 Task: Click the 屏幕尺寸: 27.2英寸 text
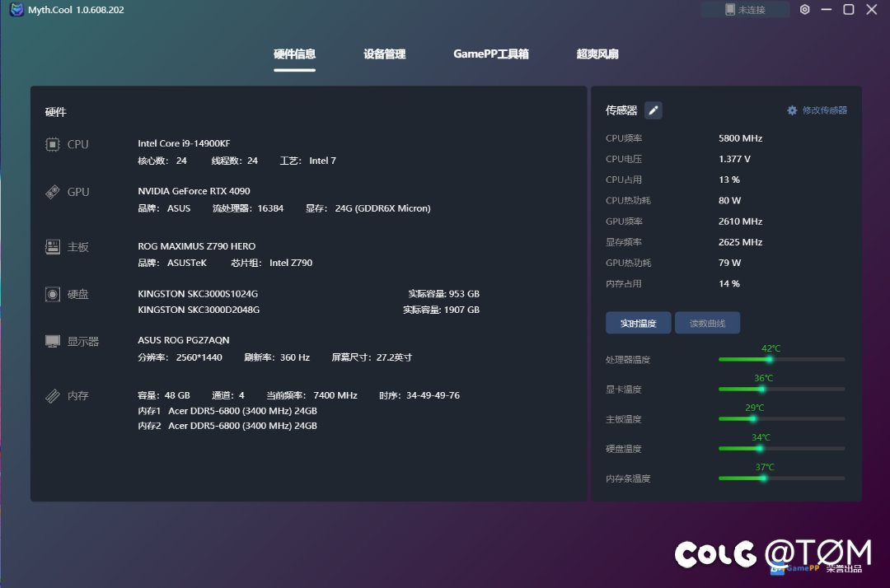coord(372,357)
